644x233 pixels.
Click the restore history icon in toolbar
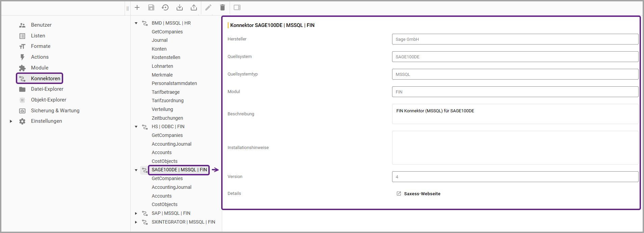165,7
